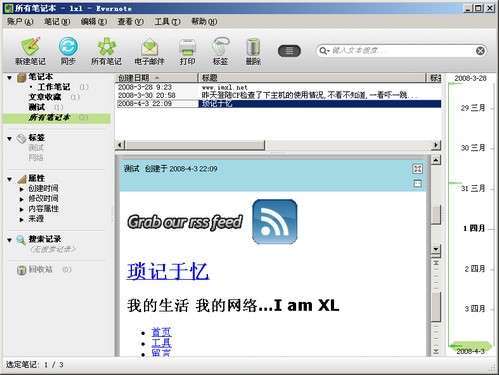Select the highlighted 琐记于忆 note row

click(279, 104)
